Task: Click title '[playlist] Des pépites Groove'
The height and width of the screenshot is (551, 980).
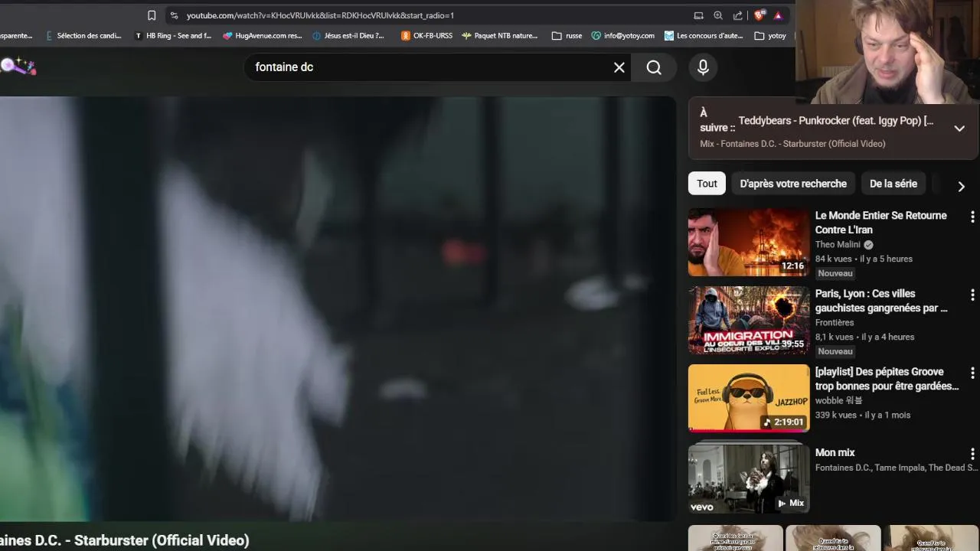Action: point(887,379)
